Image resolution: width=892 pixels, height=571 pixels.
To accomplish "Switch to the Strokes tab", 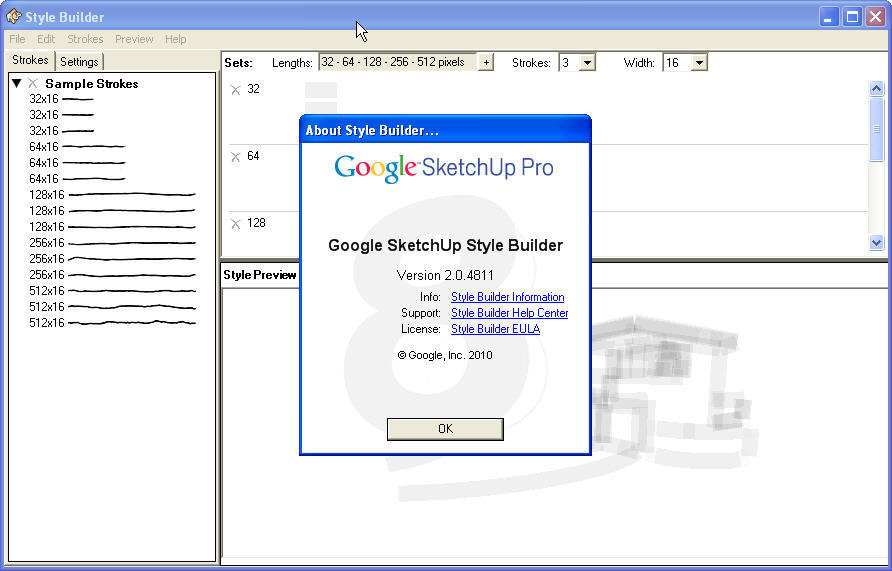I will (30, 60).
